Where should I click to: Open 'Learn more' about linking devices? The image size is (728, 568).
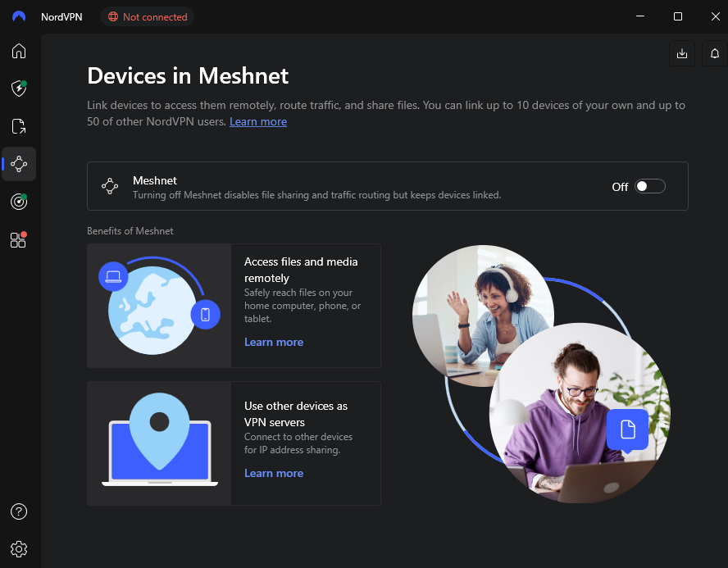(258, 121)
